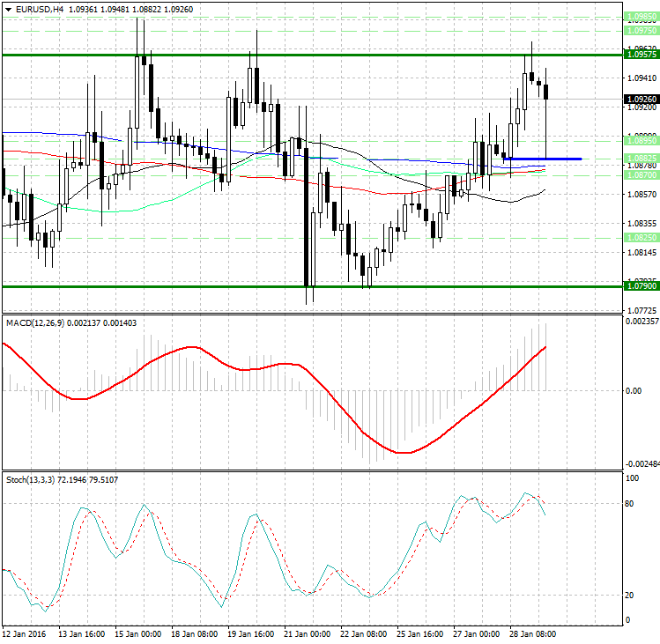This screenshot has height=644, width=660.
Task: Click the 80 level on Stochastic scale
Action: pos(631,504)
